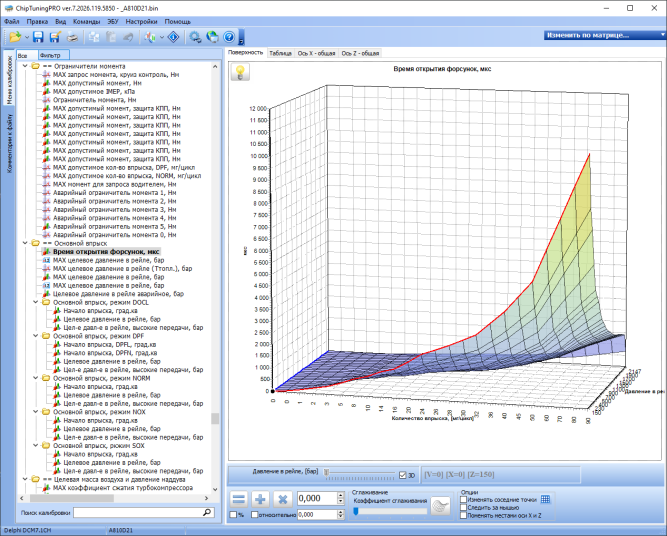Toggle the 3D checkbox
The image size is (667, 536).
coord(403,475)
